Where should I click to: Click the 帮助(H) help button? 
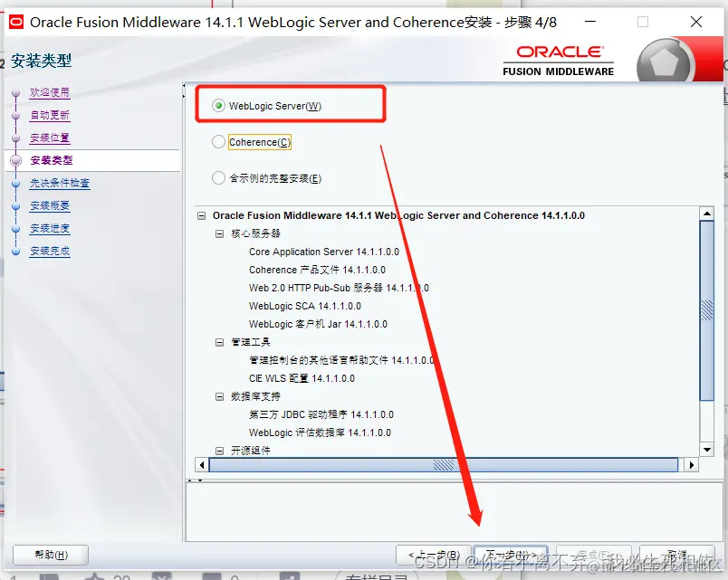point(51,555)
